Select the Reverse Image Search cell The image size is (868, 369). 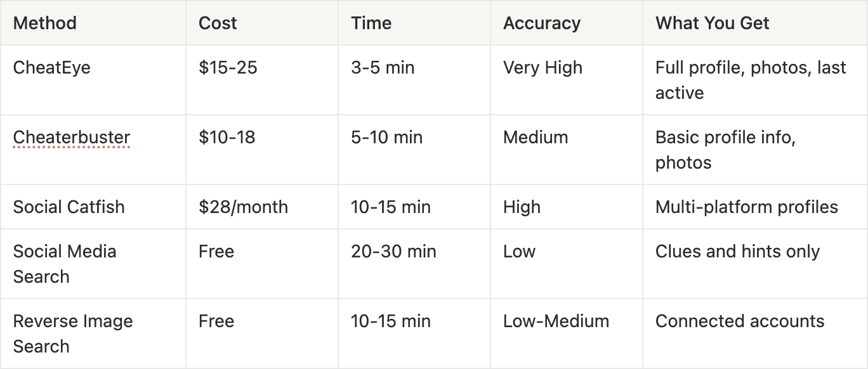click(x=73, y=333)
